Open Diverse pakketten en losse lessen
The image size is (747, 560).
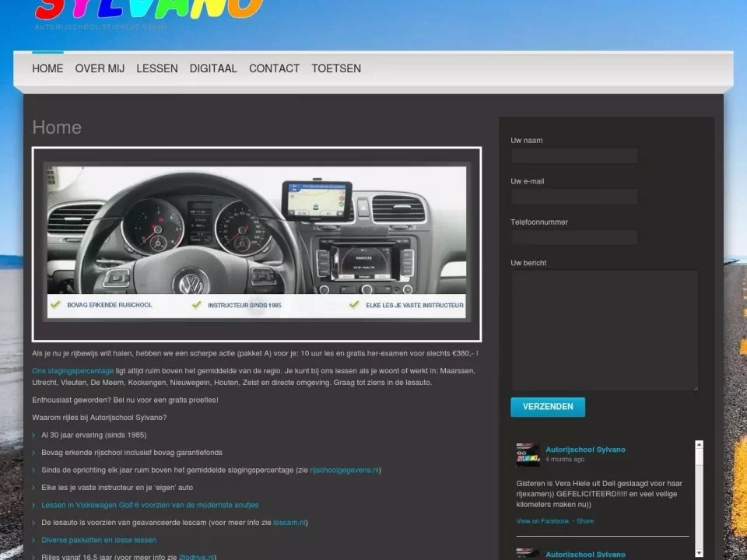[x=99, y=540]
